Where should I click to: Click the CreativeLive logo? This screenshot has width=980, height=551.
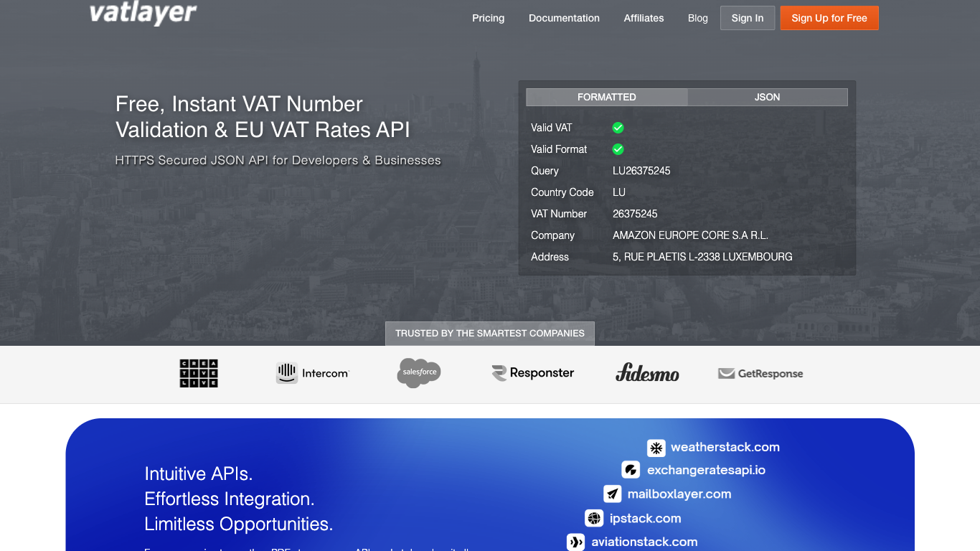click(x=199, y=374)
